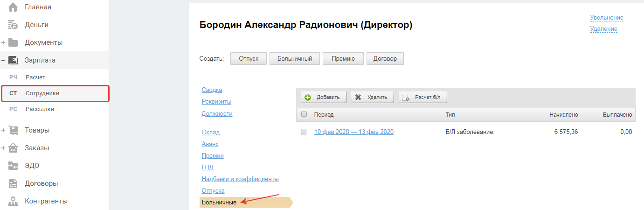Image resolution: width=644 pixels, height=210 pixels.
Task: Click the paid amount 0,00
Action: (x=626, y=132)
